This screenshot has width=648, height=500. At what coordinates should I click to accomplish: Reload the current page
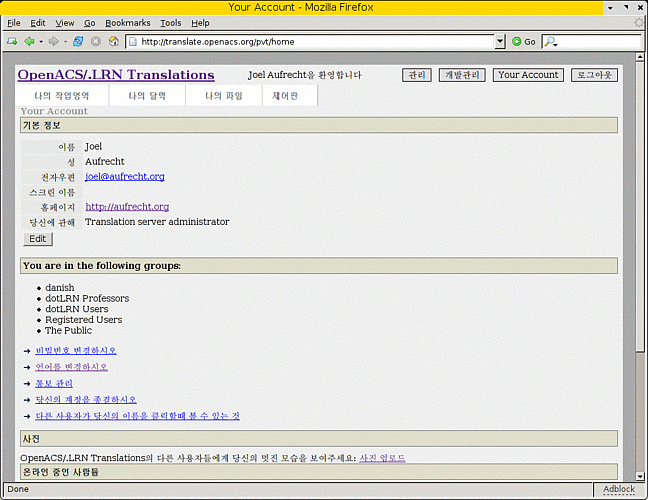78,42
